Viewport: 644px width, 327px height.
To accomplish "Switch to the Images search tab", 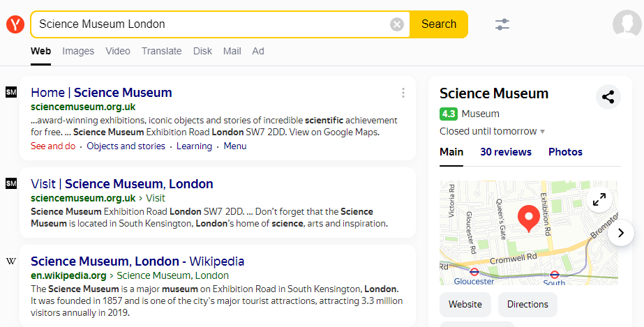I will click(78, 51).
